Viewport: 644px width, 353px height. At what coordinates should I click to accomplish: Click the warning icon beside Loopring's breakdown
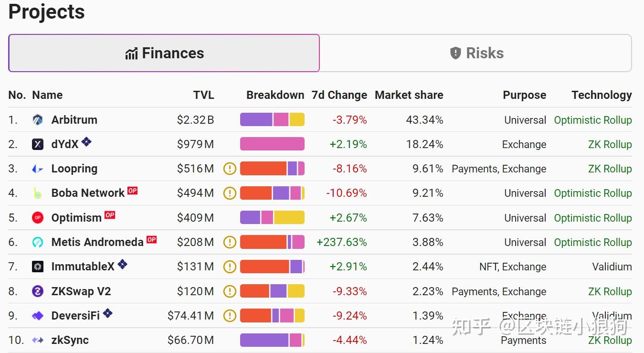click(230, 169)
